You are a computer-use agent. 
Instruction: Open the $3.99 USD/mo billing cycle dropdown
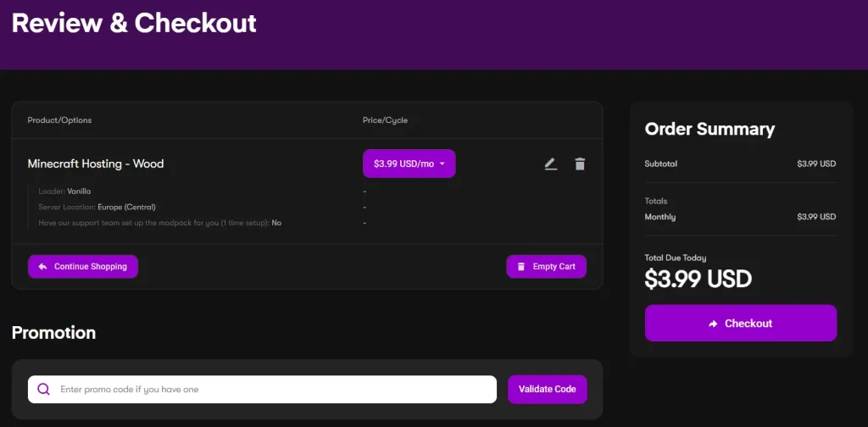coord(409,164)
